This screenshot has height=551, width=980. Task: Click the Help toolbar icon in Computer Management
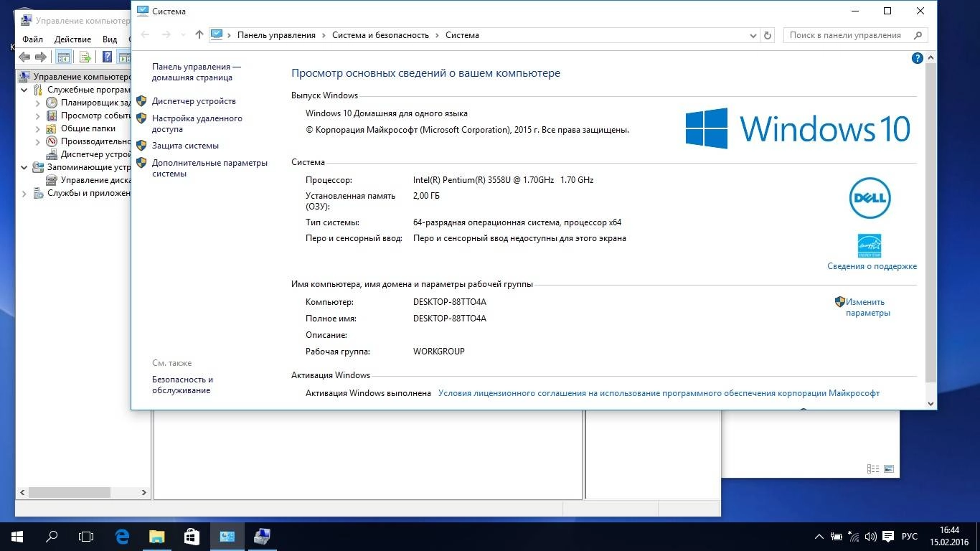107,57
